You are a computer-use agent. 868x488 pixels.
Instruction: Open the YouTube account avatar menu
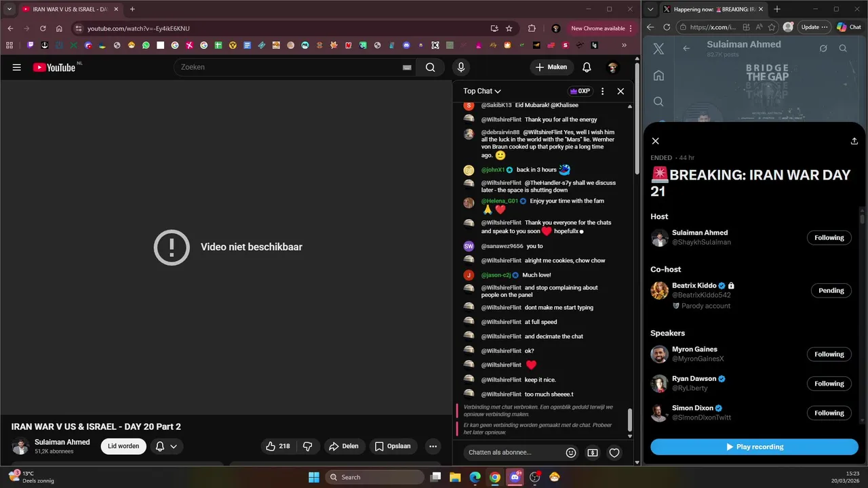pos(612,67)
